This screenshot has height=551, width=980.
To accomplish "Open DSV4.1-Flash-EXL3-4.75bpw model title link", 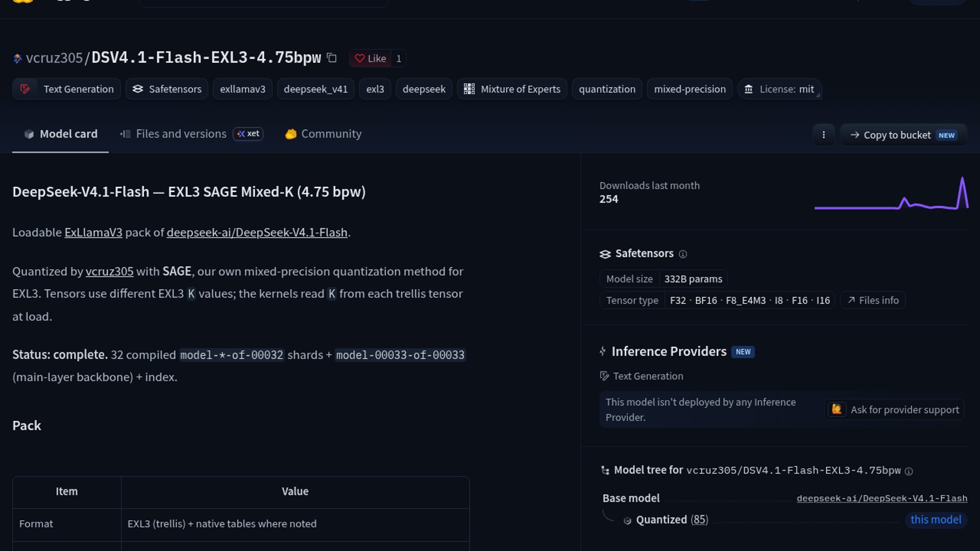I will point(206,58).
